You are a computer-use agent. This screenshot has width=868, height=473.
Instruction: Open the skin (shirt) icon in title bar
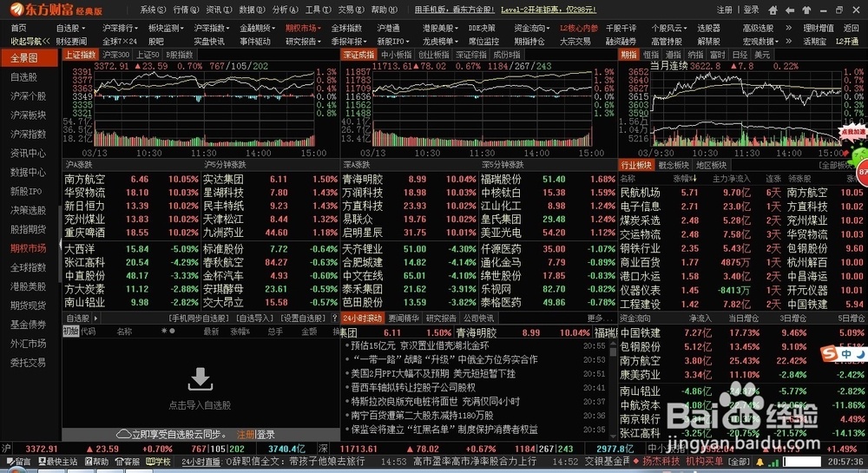click(x=806, y=10)
